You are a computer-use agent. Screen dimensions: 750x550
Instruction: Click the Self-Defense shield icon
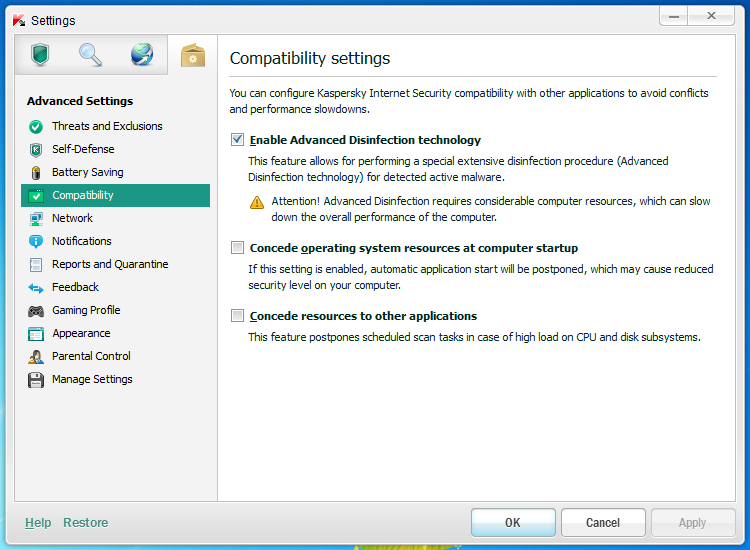point(36,150)
